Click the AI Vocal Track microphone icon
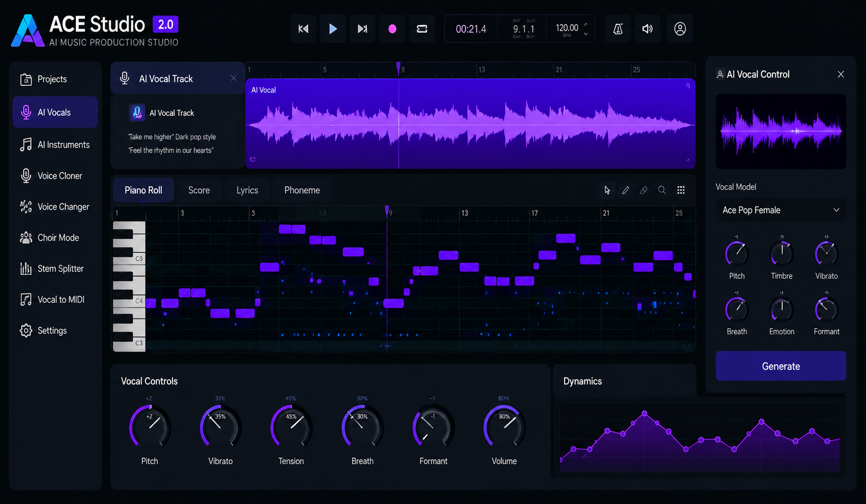 tap(125, 78)
